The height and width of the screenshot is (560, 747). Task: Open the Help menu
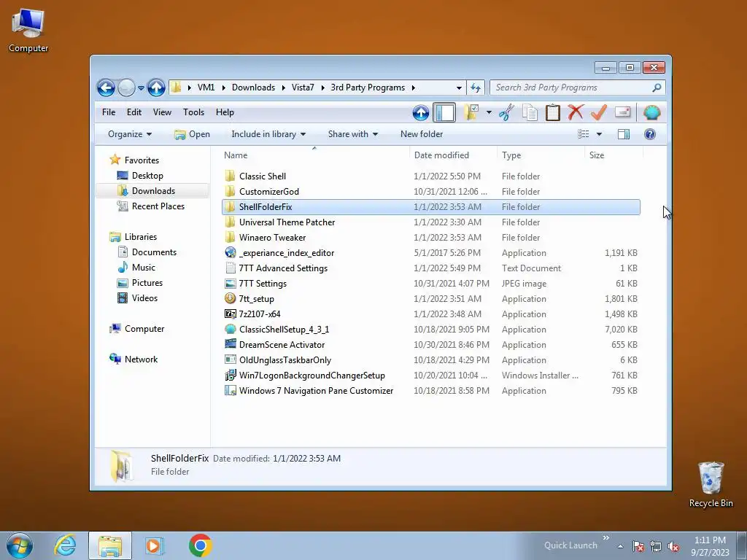[x=225, y=112]
